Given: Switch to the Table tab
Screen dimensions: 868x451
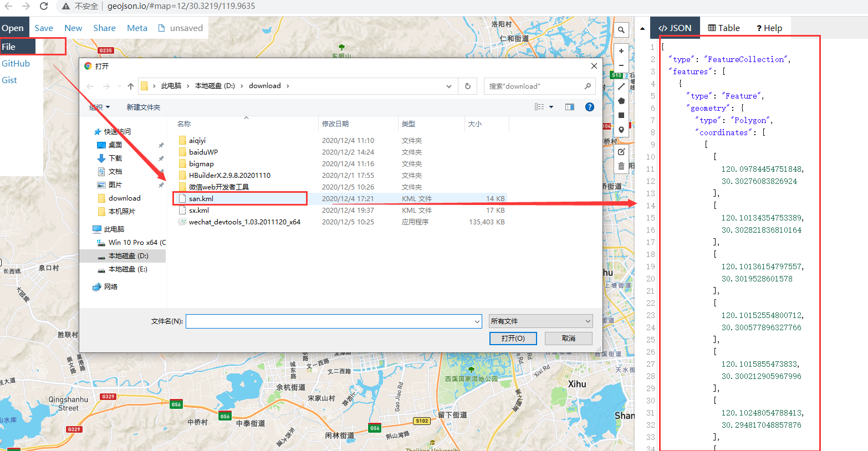Looking at the screenshot, I should coord(724,28).
